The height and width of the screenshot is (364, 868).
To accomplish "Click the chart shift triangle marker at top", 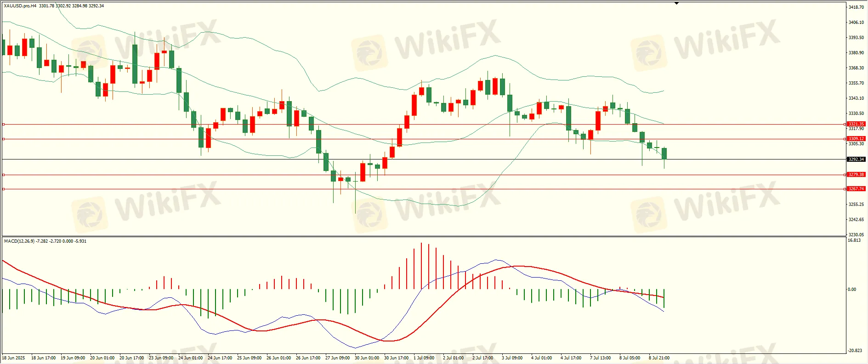I will tap(676, 3).
